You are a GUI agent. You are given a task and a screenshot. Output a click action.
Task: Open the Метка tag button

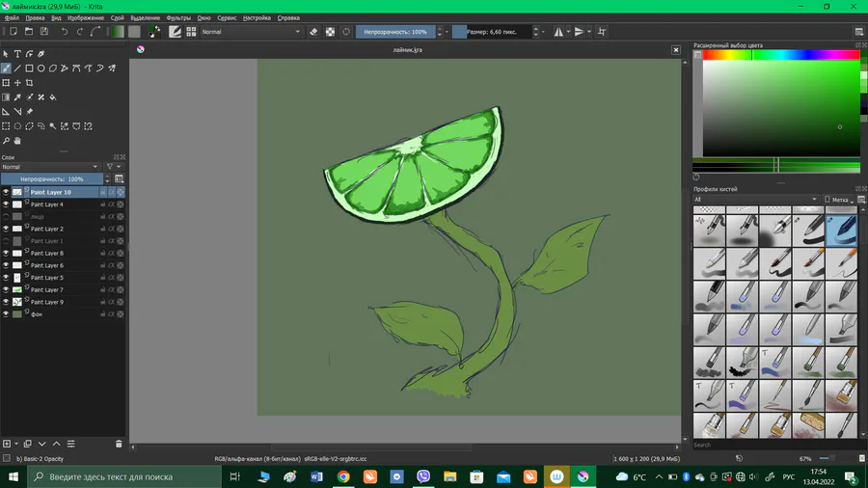click(839, 200)
